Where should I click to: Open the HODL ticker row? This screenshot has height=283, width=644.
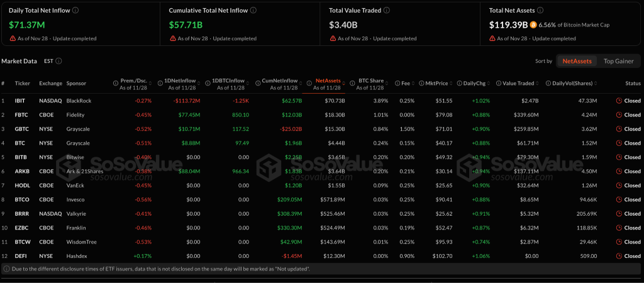pos(322,186)
